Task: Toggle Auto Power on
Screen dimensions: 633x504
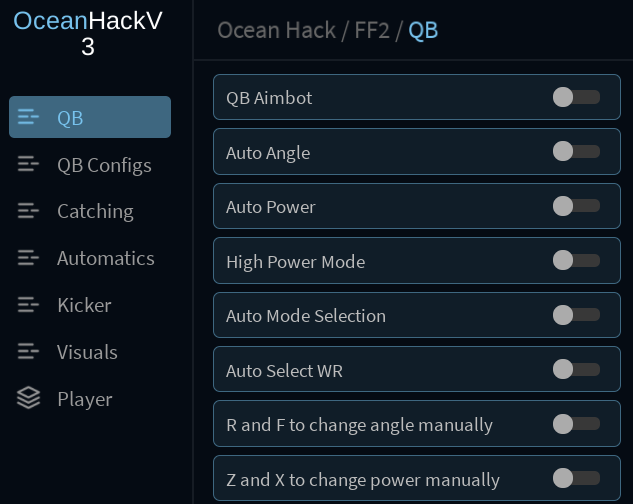Action: [x=576, y=206]
